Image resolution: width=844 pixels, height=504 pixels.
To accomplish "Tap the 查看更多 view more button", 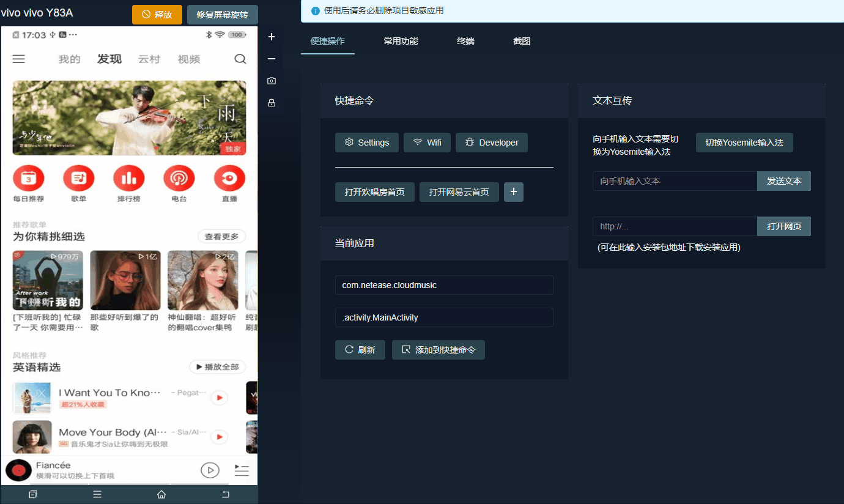I will pyautogui.click(x=222, y=237).
